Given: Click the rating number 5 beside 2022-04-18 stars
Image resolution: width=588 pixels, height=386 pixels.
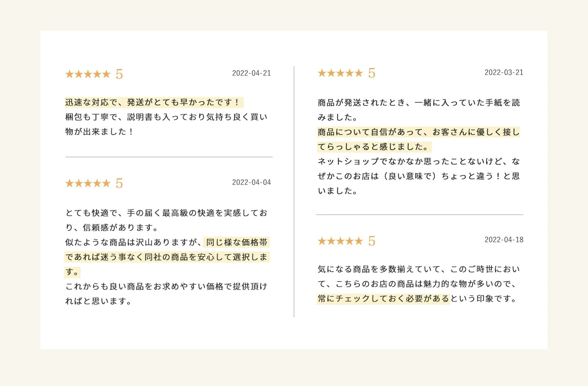Looking at the screenshot, I should [372, 241].
